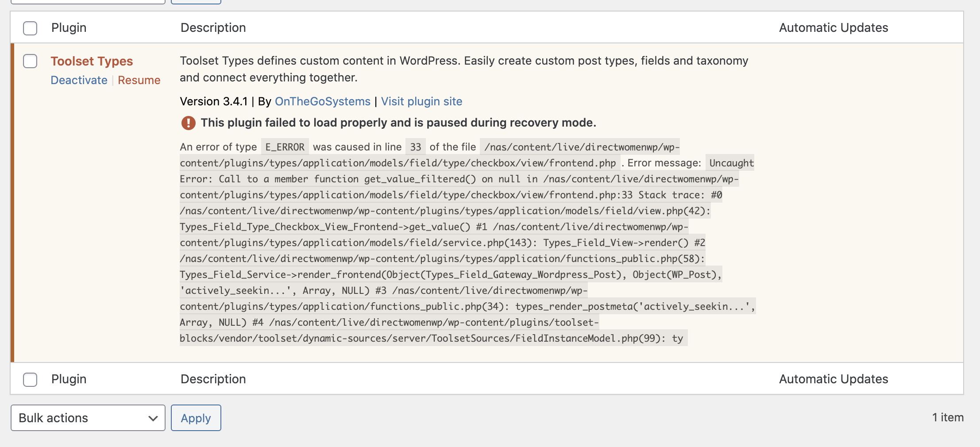Click the top Automatic Updates header
Viewport: 980px width, 447px height.
[x=833, y=28]
